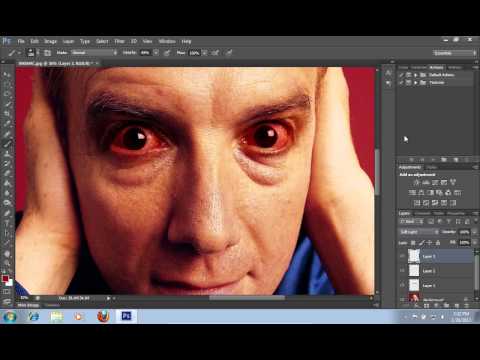The width and height of the screenshot is (480, 360).
Task: Hide Layer 2 visibility eye
Action: (x=402, y=271)
